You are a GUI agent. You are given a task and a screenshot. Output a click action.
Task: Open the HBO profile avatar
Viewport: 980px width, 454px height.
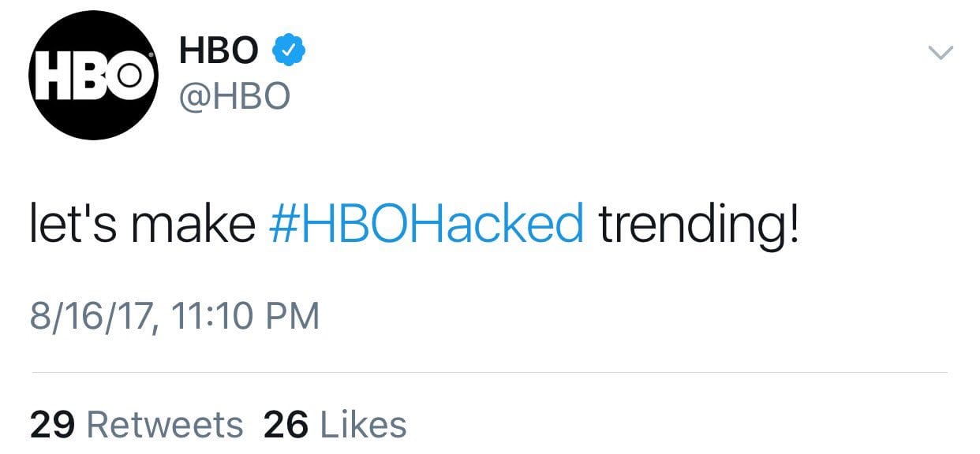(94, 75)
